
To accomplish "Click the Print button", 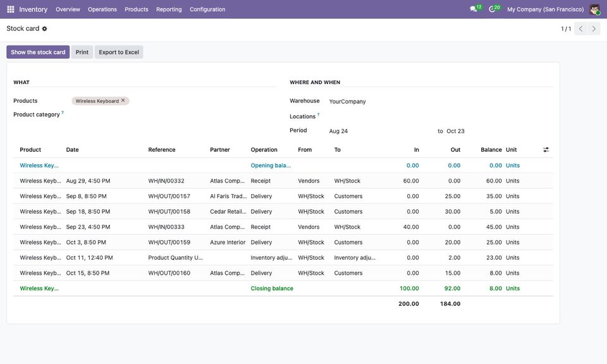I will [x=82, y=52].
